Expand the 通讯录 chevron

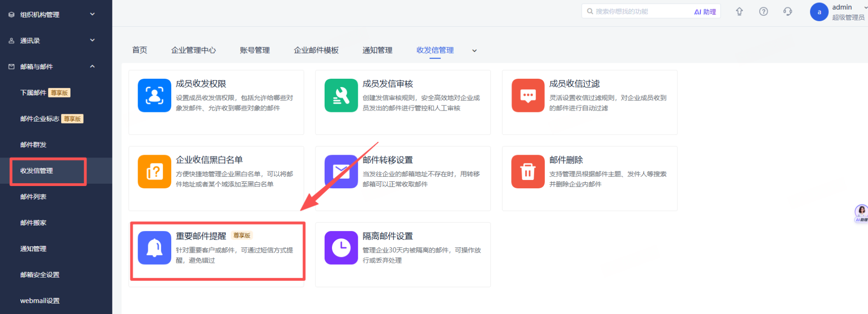click(93, 40)
